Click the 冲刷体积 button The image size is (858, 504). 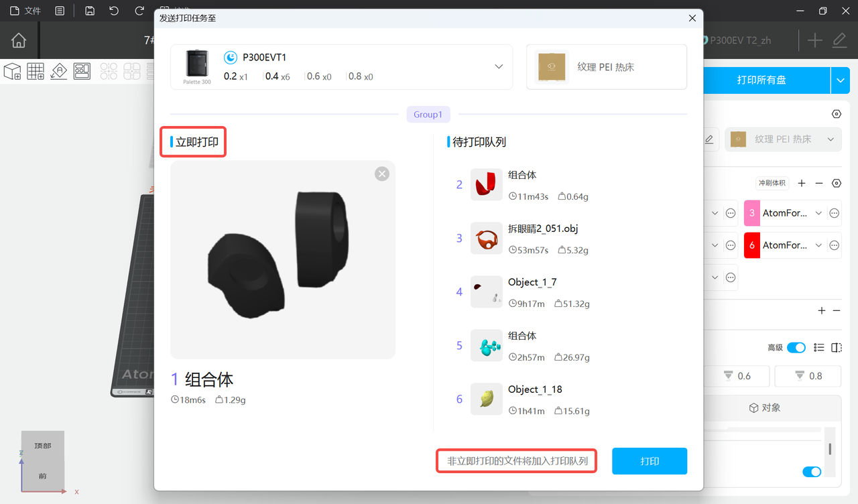(772, 183)
